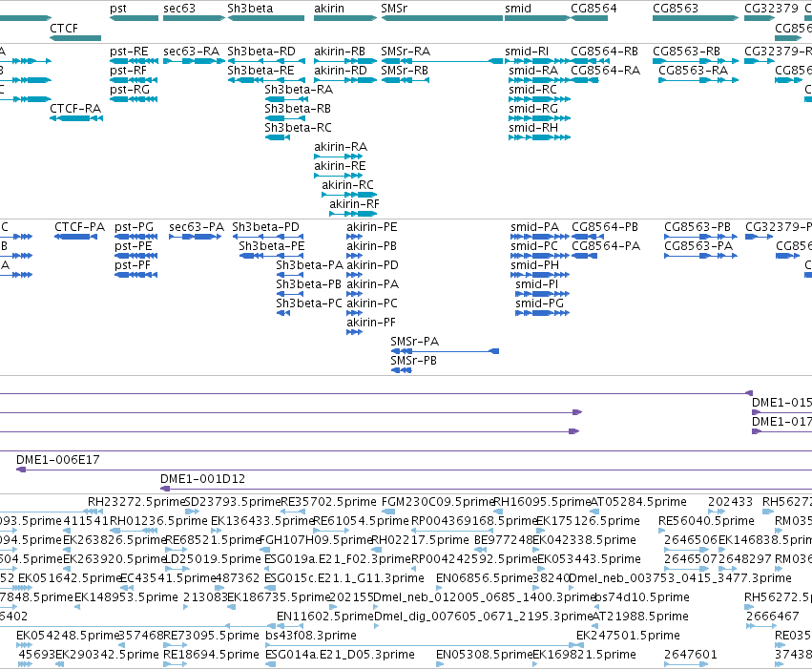The image size is (812, 669).
Task: Select transcript smid-RI
Action: (x=537, y=61)
